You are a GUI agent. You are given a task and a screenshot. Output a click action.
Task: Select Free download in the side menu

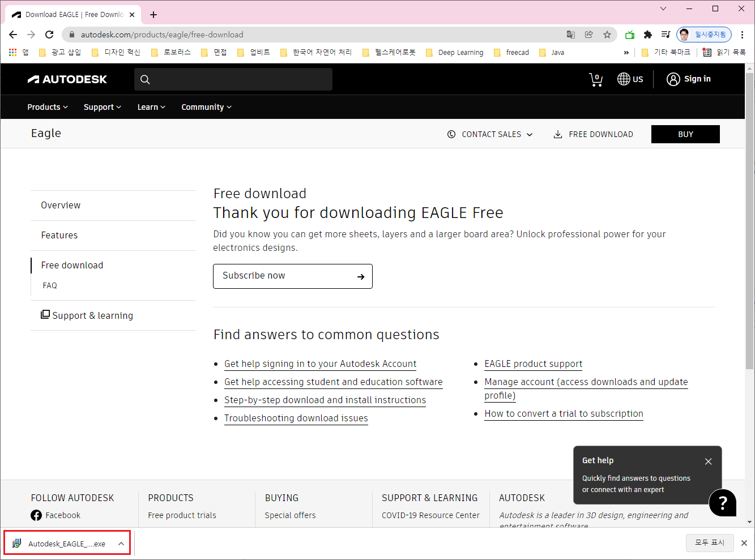click(72, 265)
